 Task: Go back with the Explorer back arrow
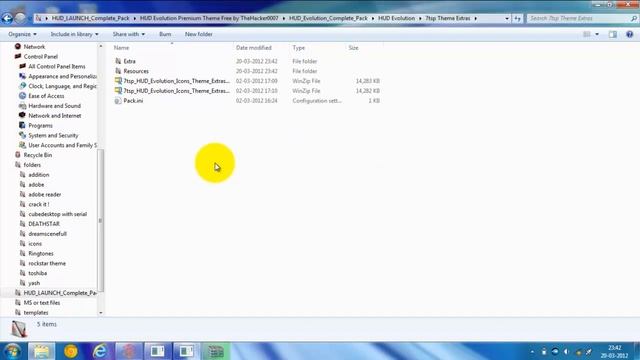tap(7, 18)
